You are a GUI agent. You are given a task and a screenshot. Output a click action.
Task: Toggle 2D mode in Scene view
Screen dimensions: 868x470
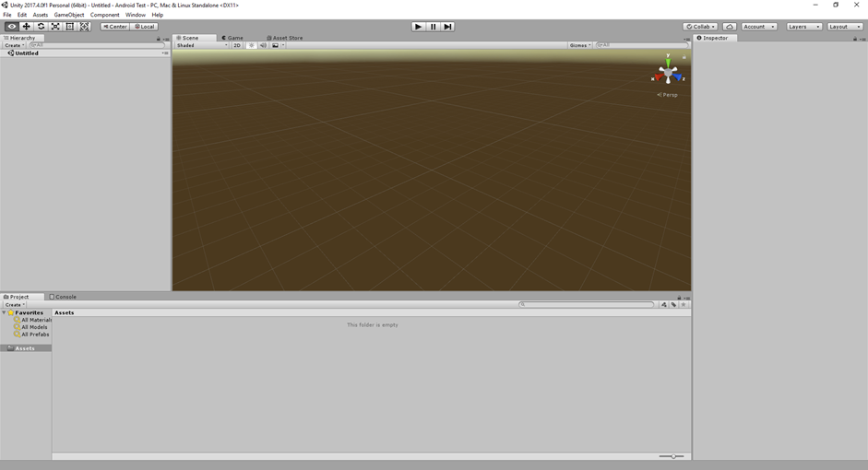(237, 45)
